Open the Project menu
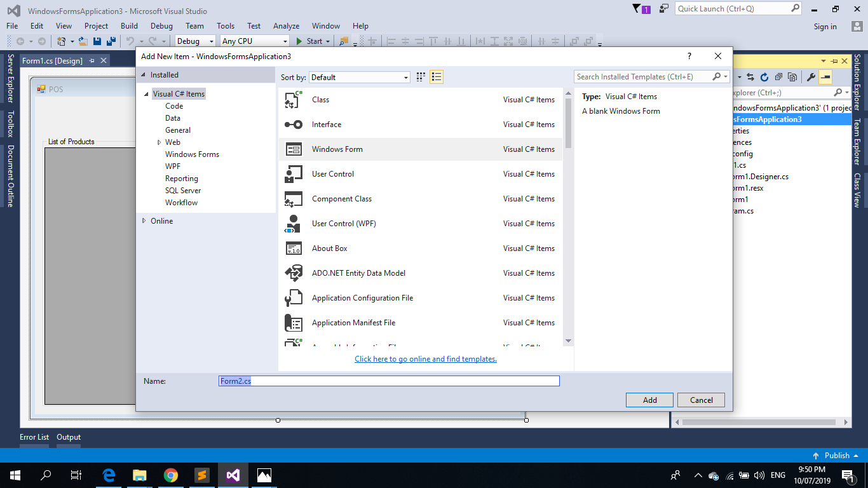This screenshot has height=488, width=868. click(x=96, y=26)
